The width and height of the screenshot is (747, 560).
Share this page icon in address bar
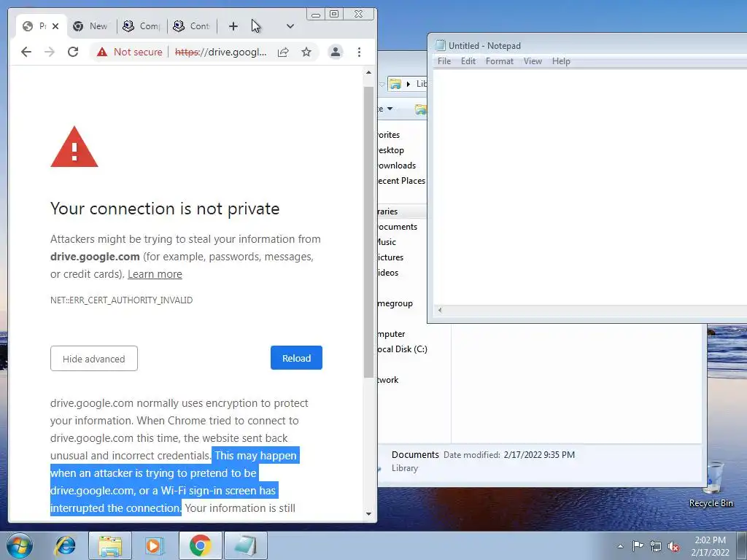[x=283, y=52]
